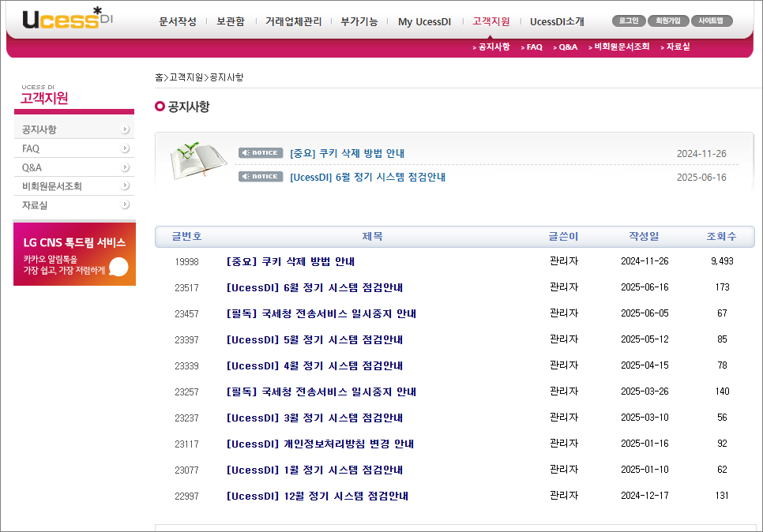Open featured notice [중요] 쿠키 삭제 방법 안내

coord(347,153)
